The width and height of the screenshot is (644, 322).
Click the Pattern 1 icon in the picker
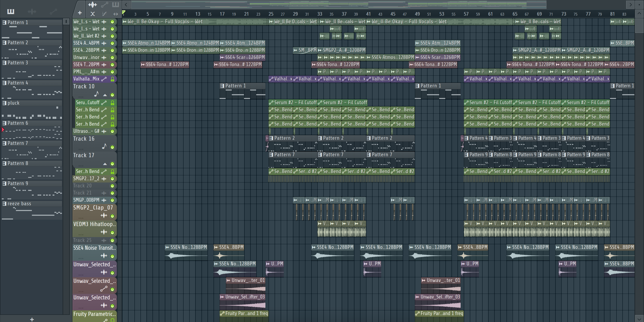[x=4, y=23]
